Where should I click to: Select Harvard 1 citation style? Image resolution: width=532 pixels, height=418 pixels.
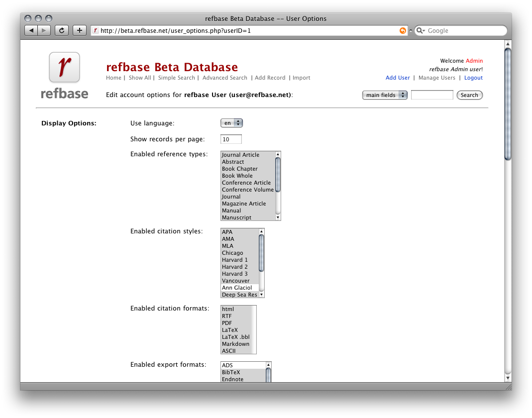240,260
